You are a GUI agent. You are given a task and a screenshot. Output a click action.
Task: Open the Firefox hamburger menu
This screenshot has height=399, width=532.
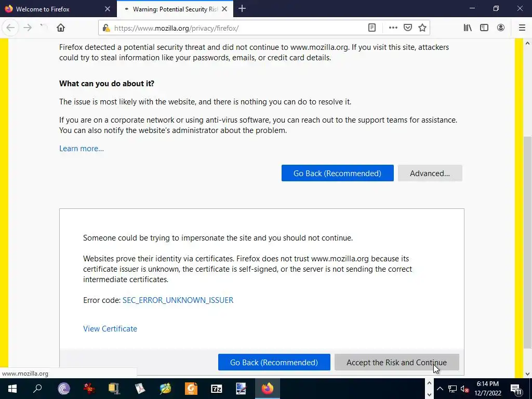pyautogui.click(x=522, y=28)
